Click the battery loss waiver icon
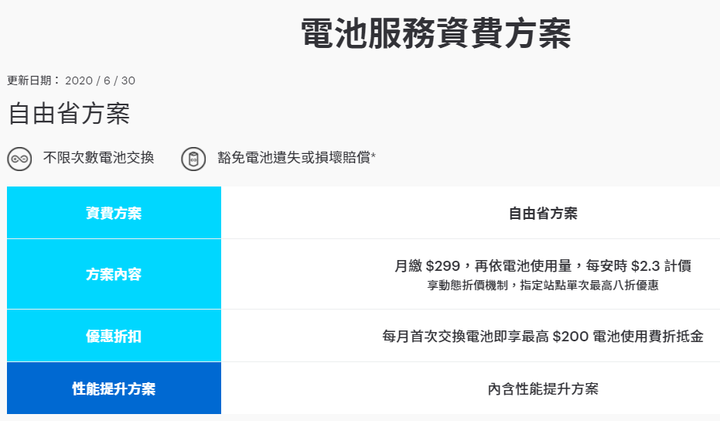720x421 pixels. click(193, 159)
